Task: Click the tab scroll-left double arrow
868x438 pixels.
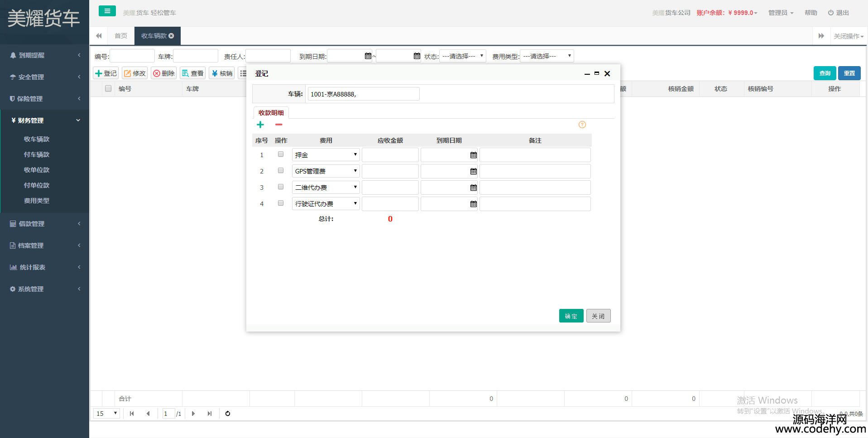Action: (x=99, y=36)
